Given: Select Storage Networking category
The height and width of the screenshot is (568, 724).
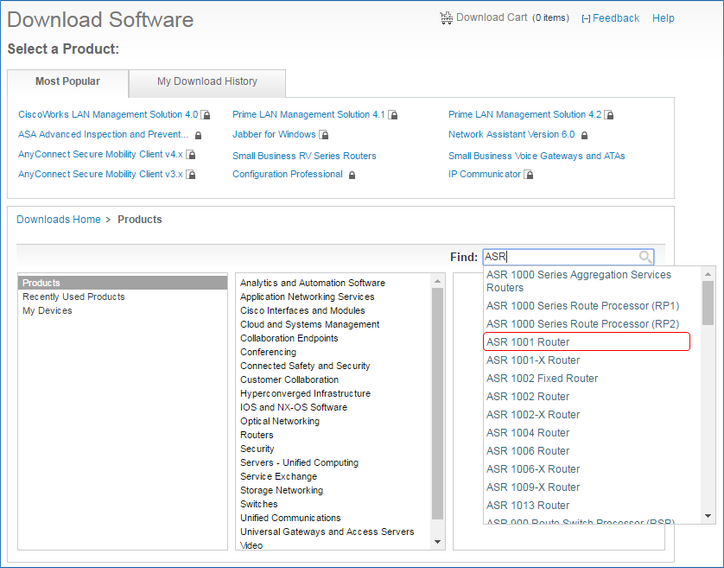Looking at the screenshot, I should [x=282, y=490].
